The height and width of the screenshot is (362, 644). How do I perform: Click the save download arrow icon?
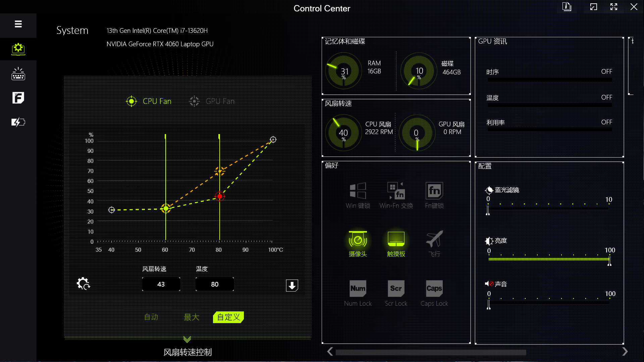(x=292, y=286)
